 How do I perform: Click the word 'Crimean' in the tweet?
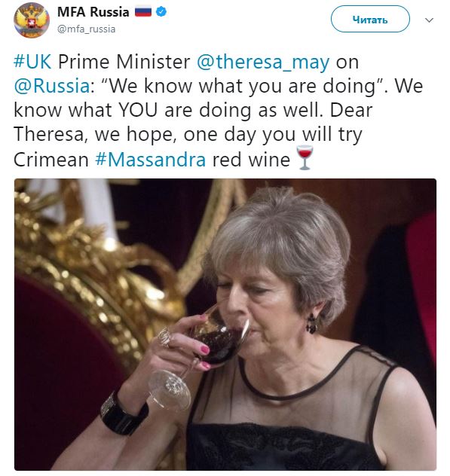(51, 160)
